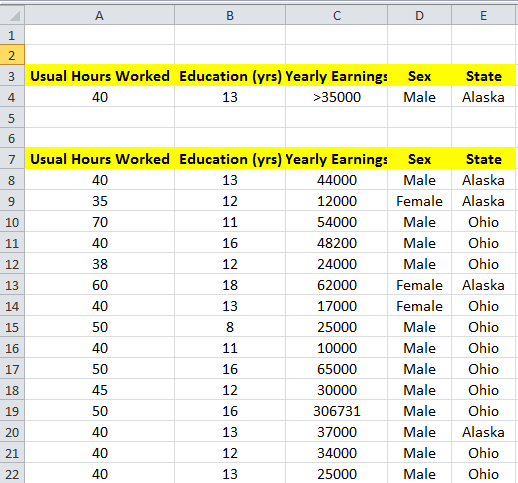Select criteria cell 'Male' in row 4
Viewport: 518px width, 483px height.
pos(419,97)
